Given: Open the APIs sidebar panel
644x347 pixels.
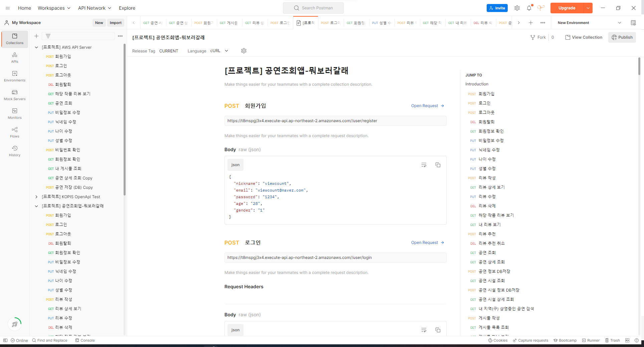Looking at the screenshot, I should pos(15,58).
